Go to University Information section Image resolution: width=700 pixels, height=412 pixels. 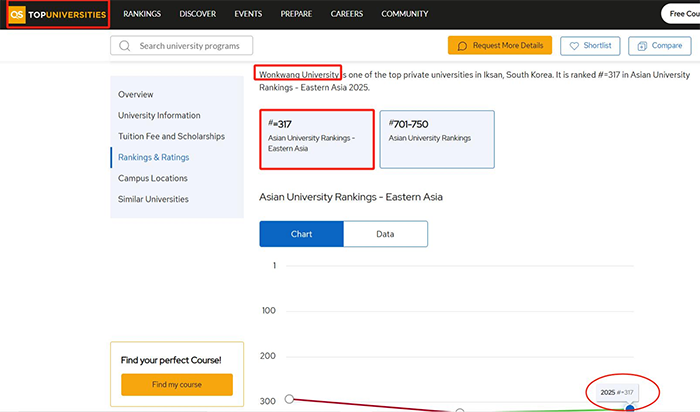click(159, 115)
